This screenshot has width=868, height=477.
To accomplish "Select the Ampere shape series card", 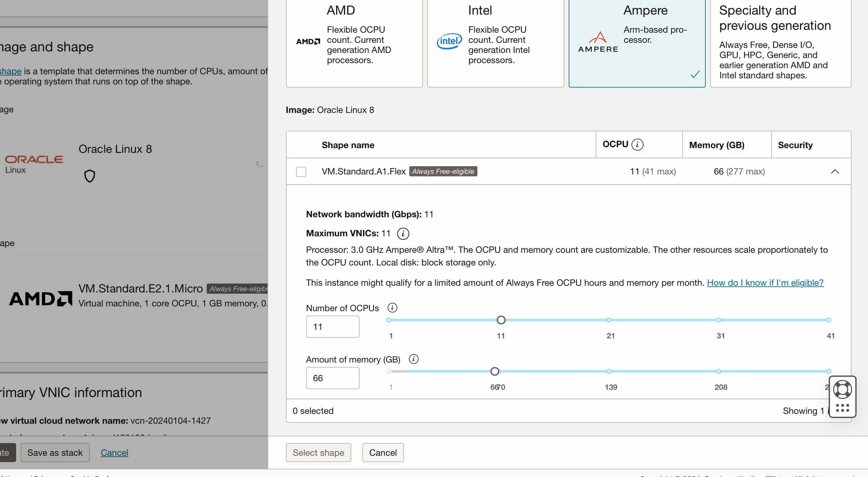I will tap(637, 43).
